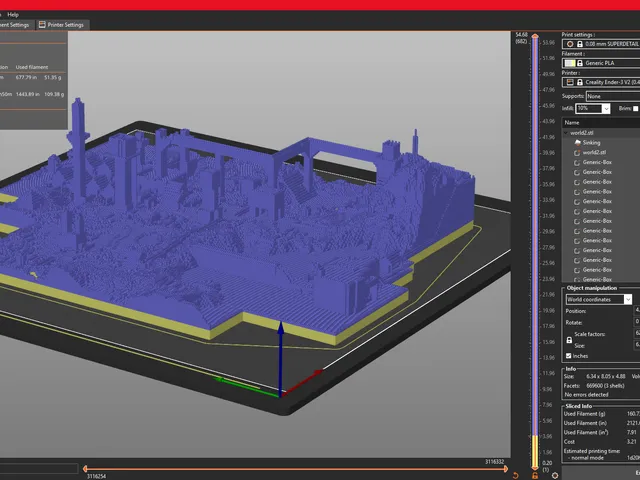Open the World coordinates dropdown

pyautogui.click(x=599, y=300)
